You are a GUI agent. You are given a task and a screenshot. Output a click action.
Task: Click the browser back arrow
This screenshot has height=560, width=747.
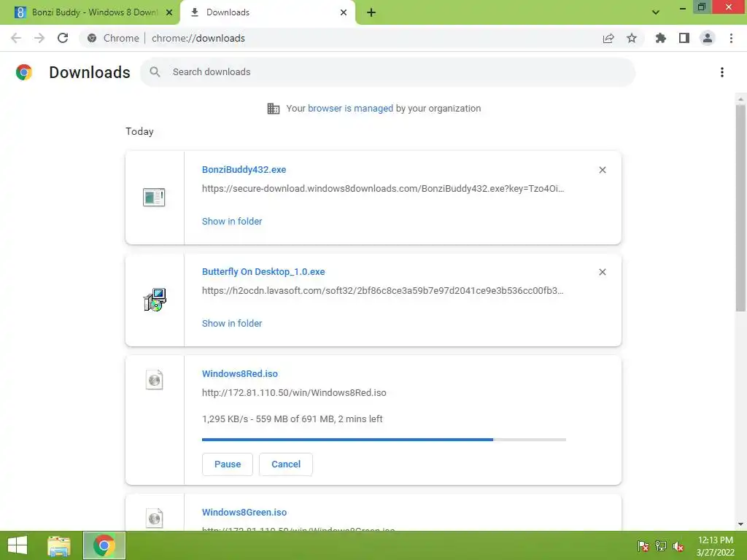coord(16,38)
